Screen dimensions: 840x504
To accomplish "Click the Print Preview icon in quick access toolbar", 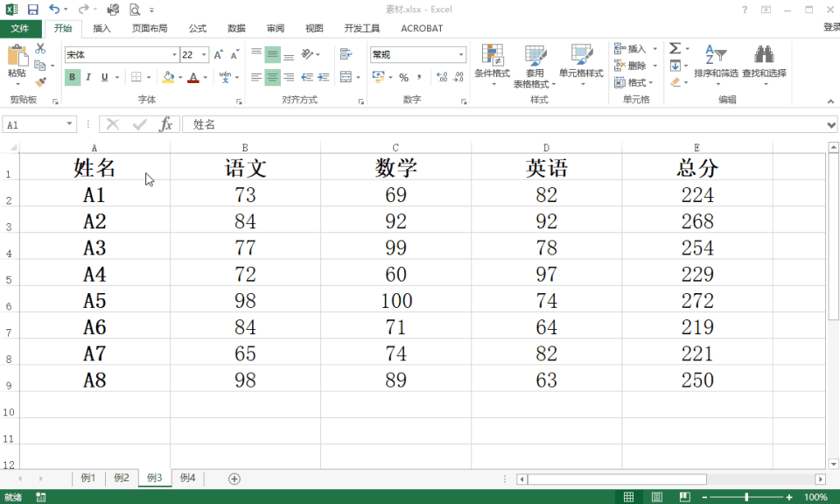I will (135, 10).
